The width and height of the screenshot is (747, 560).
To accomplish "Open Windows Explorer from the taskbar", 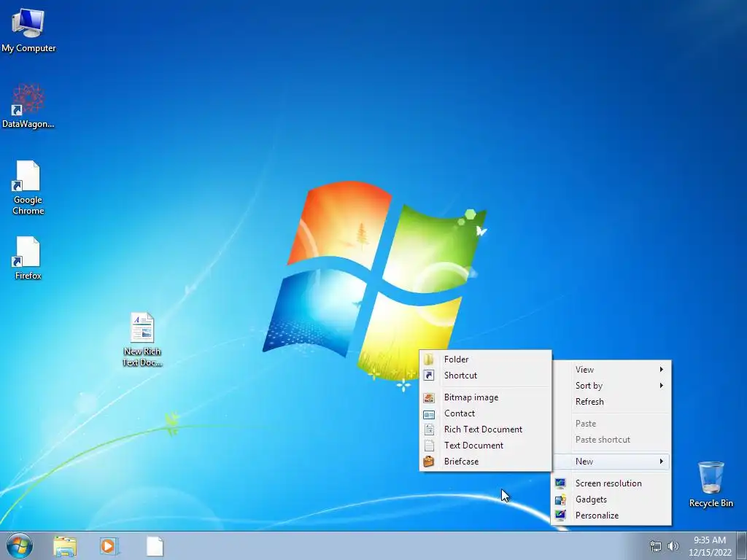I will coord(65,546).
